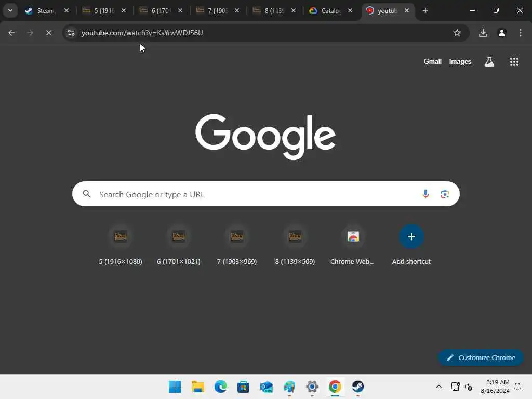Open the 5 (1916×1080) shortcut
This screenshot has height=399, width=532.
(121, 246)
